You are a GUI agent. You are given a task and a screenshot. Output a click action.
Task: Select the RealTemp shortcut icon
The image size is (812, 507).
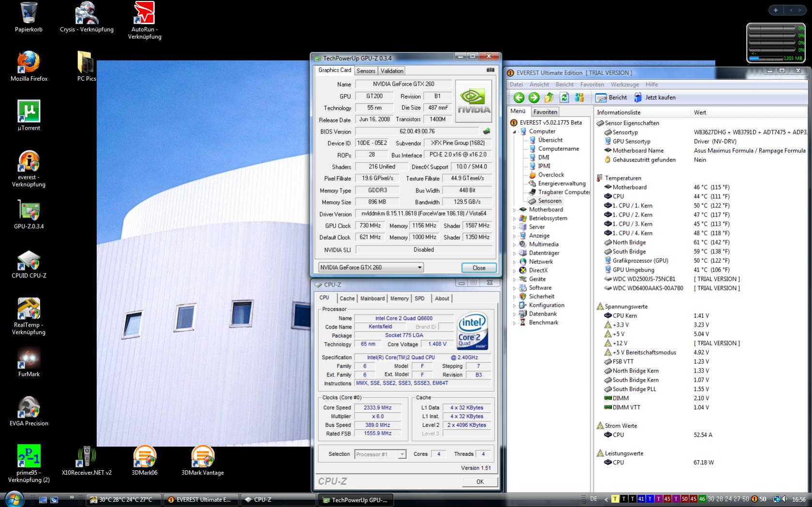(x=29, y=316)
